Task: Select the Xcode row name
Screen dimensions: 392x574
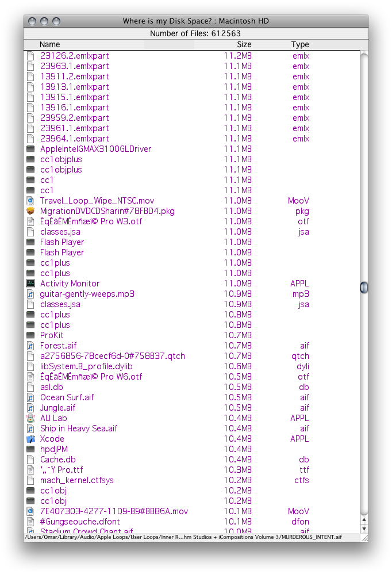Action: coord(52,439)
